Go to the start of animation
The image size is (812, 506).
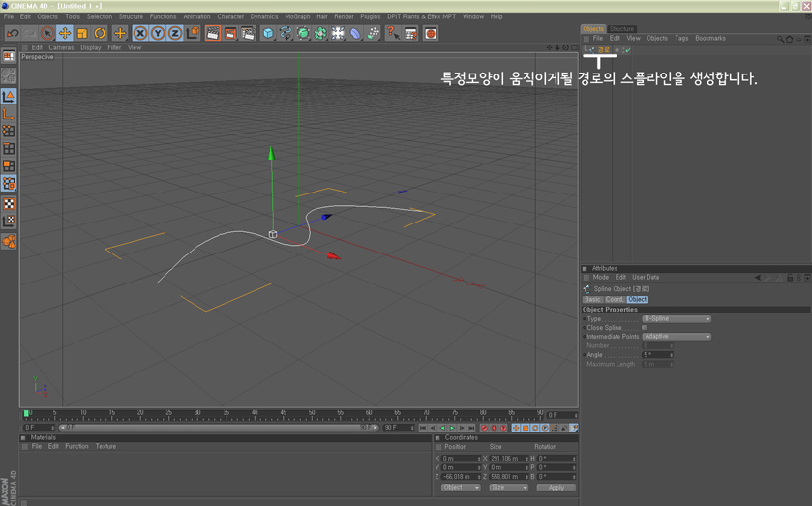[x=423, y=428]
